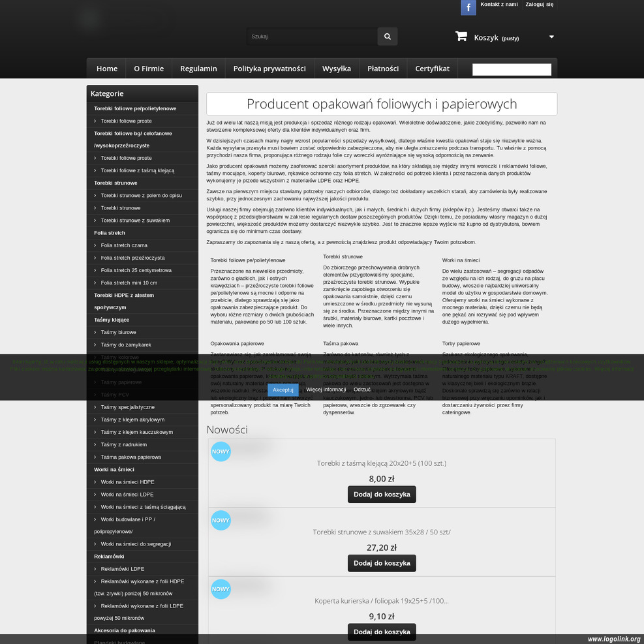
Task: Open Folia stretch czarna category
Action: [x=124, y=245]
